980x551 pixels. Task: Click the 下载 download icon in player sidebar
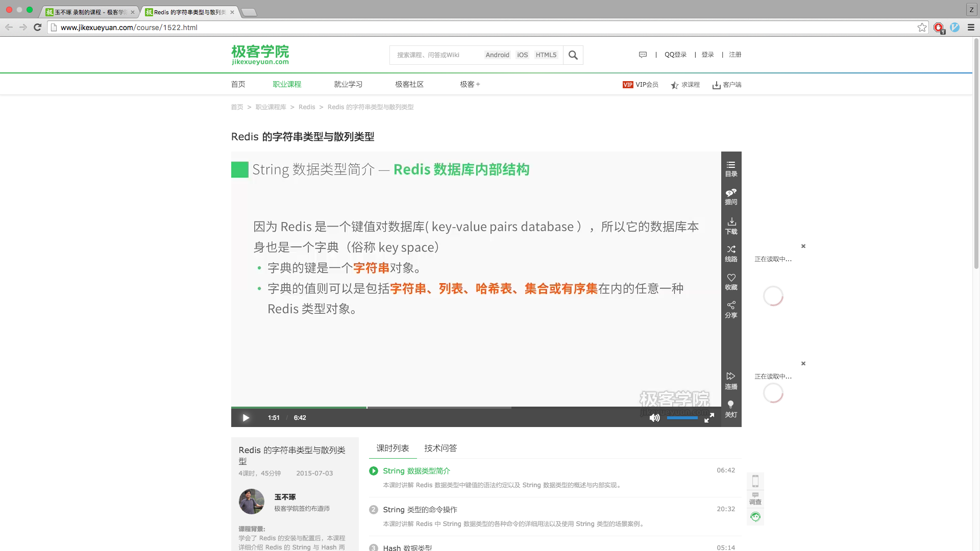pos(731,226)
